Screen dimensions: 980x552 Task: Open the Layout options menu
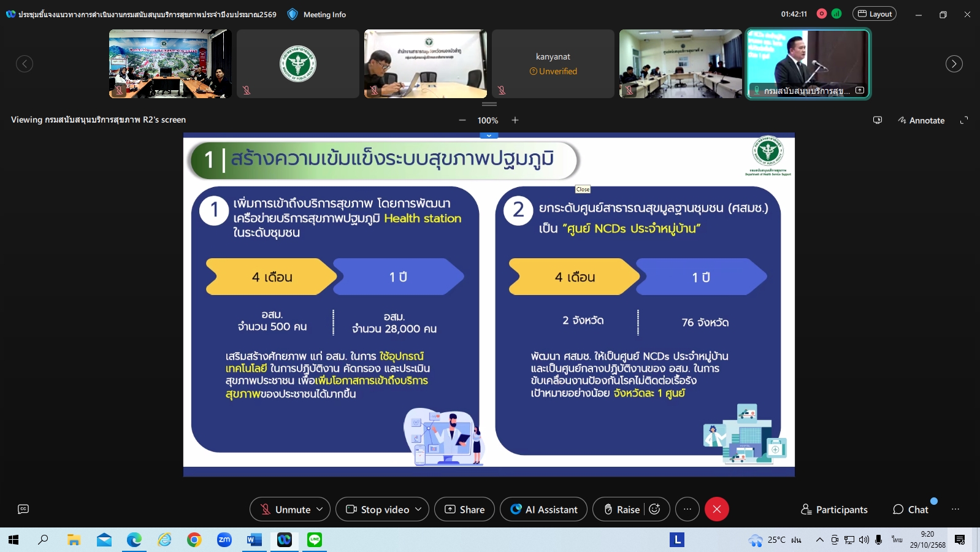tap(874, 14)
